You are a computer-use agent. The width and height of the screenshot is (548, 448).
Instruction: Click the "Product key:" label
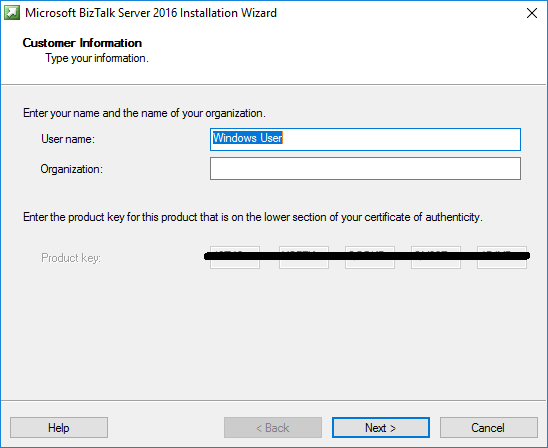pyautogui.click(x=71, y=258)
